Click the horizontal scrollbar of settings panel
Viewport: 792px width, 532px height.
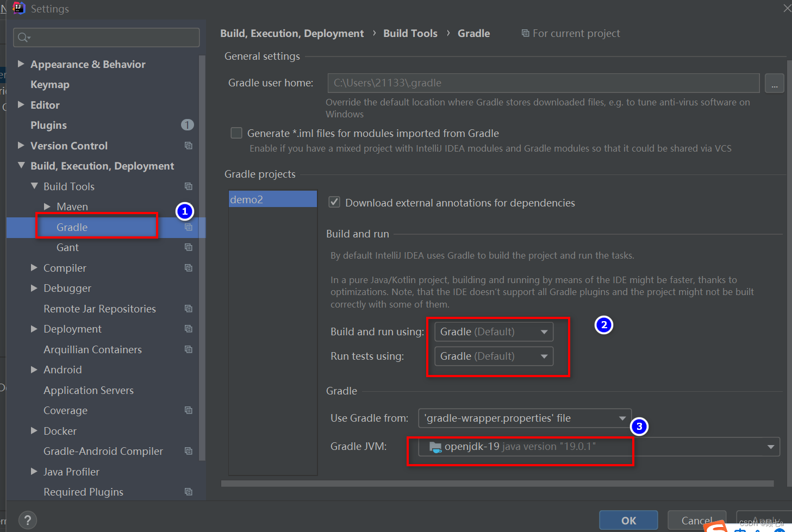[497, 483]
